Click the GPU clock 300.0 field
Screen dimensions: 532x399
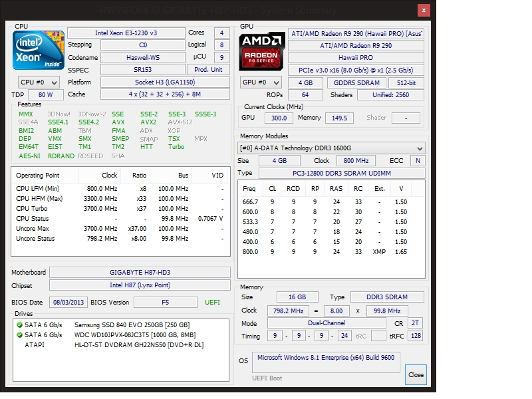click(279, 118)
